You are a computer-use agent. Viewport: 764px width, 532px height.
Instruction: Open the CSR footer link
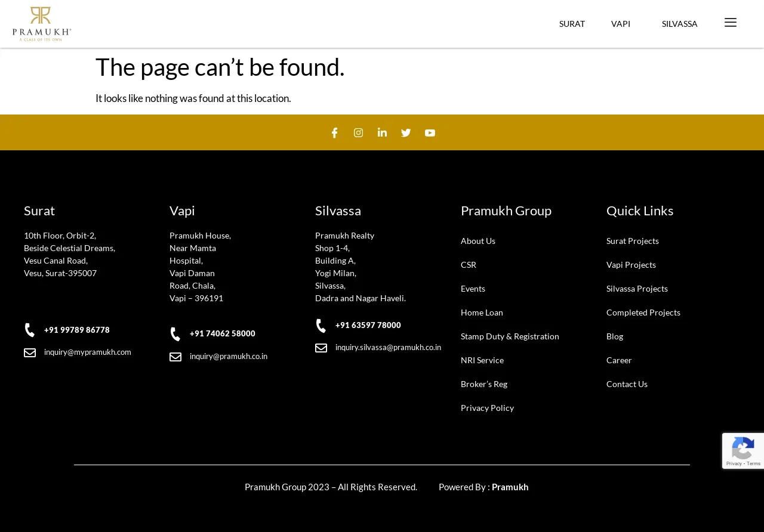(469, 265)
